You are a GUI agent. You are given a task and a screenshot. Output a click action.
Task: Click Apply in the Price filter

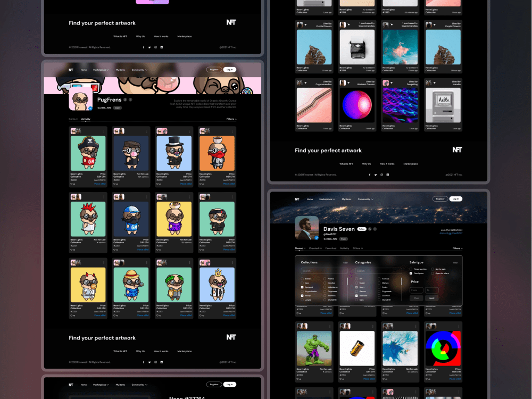point(431,298)
